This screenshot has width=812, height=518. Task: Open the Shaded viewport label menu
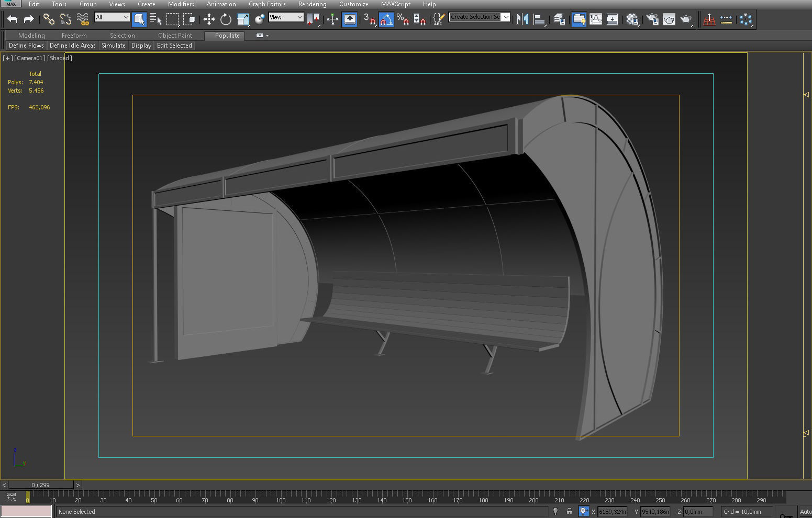coord(60,58)
